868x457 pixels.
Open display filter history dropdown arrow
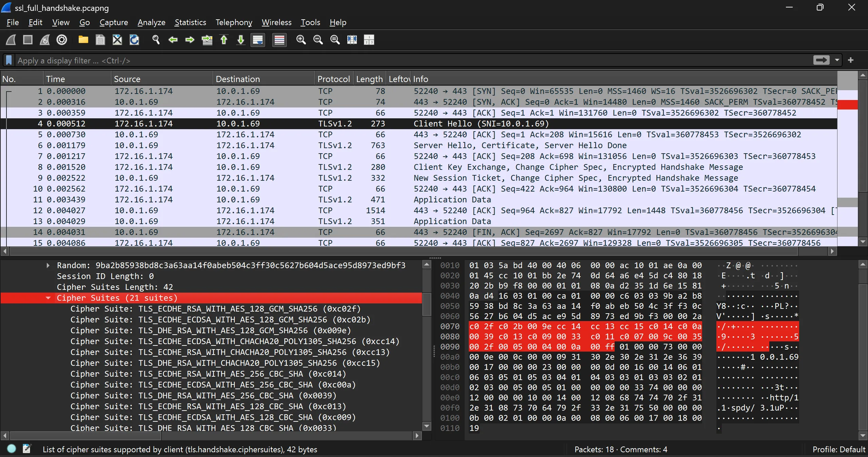837,60
